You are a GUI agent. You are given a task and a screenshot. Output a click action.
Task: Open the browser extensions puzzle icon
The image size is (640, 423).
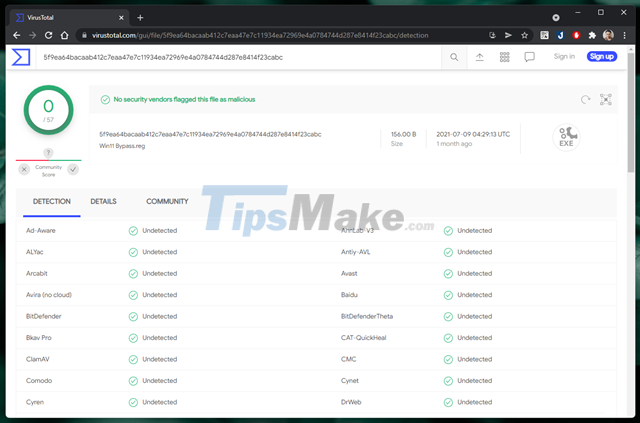click(592, 34)
